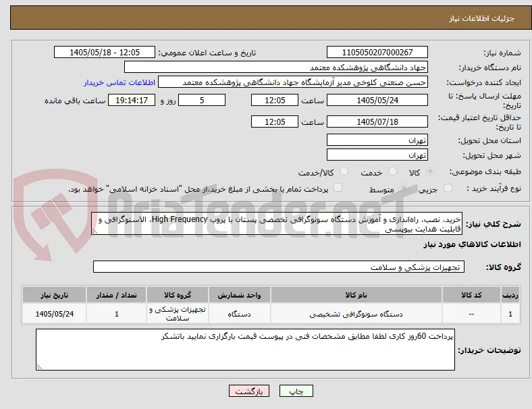The height and width of the screenshot is (409, 532).
Task: Click the اطلاعات کالاهای مورد نیاز section heading
Action: 472,244
